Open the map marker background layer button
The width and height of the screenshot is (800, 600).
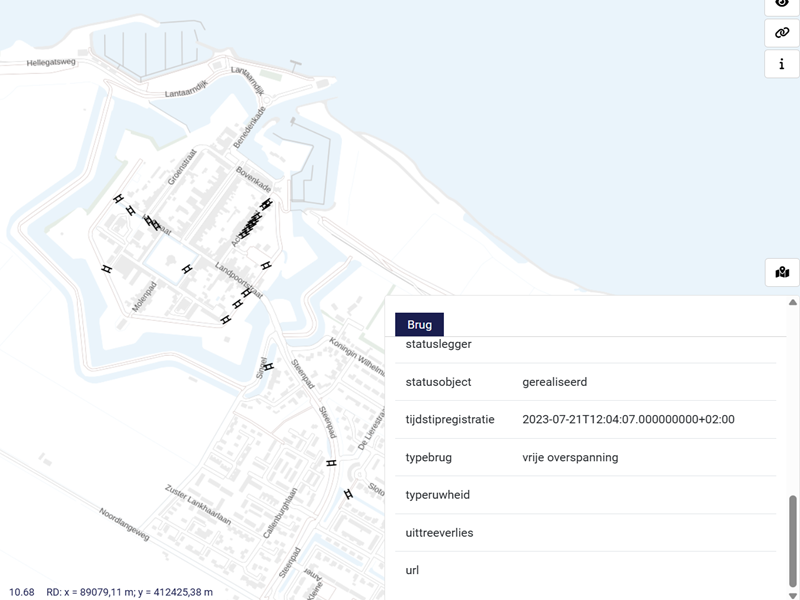782,272
